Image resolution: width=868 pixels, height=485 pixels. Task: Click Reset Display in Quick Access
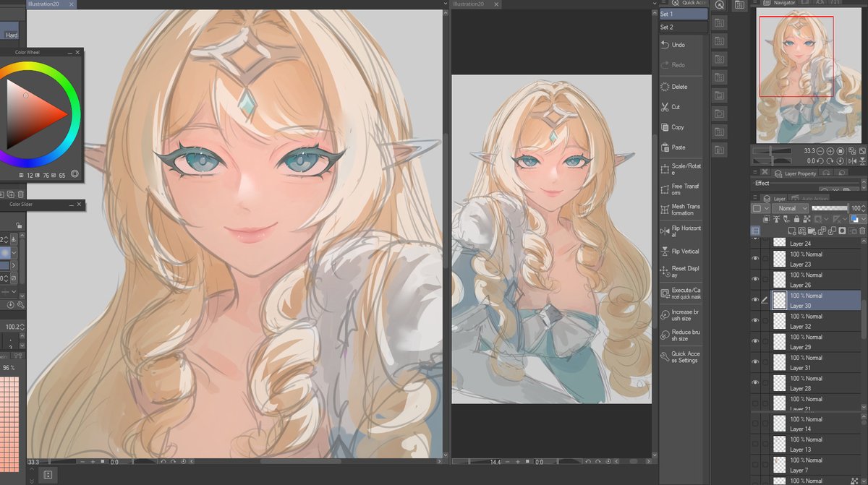(x=680, y=272)
